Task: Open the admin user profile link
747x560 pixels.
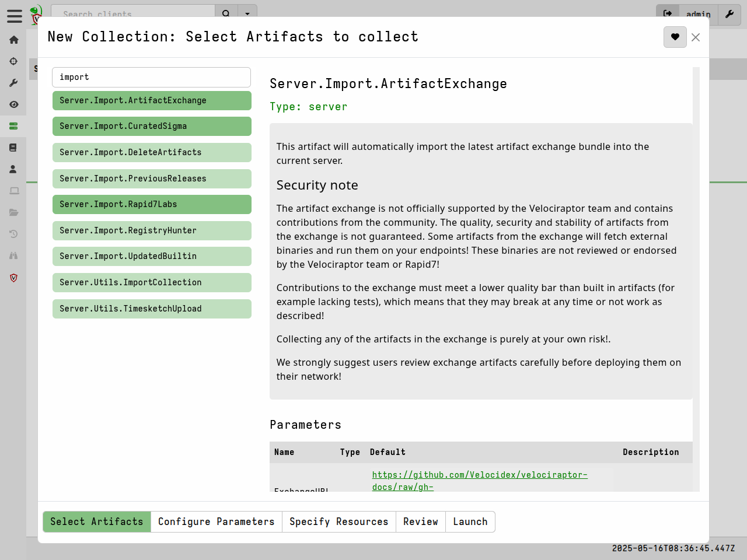Action: pos(698,15)
